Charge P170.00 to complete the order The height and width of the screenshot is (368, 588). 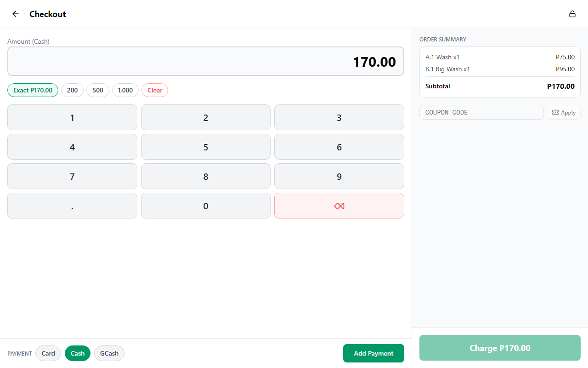[500, 348]
